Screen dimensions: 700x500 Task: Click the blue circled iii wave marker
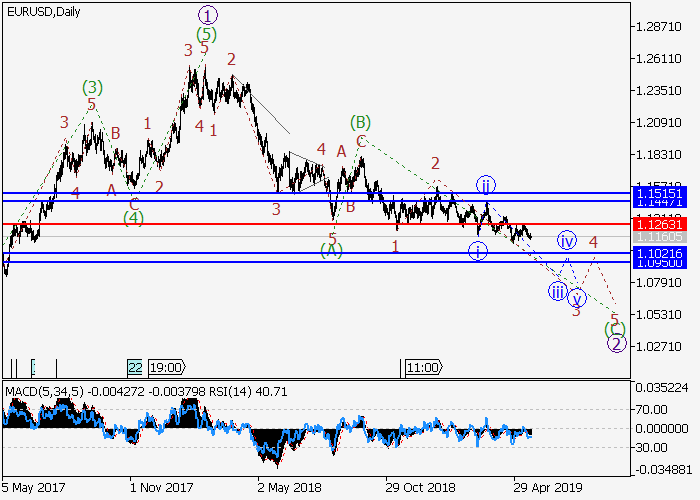point(556,291)
